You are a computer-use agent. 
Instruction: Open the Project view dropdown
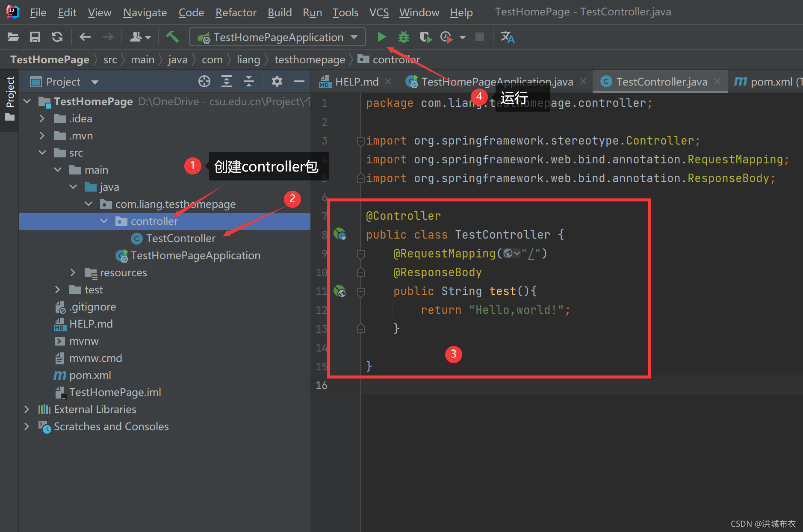[x=95, y=82]
